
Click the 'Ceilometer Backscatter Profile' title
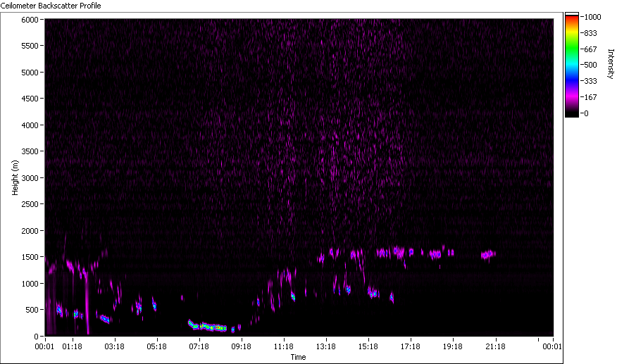pyautogui.click(x=51, y=6)
